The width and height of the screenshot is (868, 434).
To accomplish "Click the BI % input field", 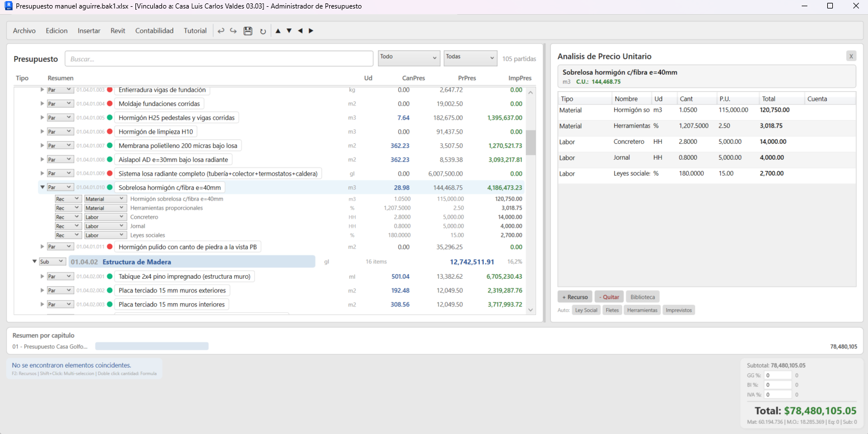I will [778, 385].
